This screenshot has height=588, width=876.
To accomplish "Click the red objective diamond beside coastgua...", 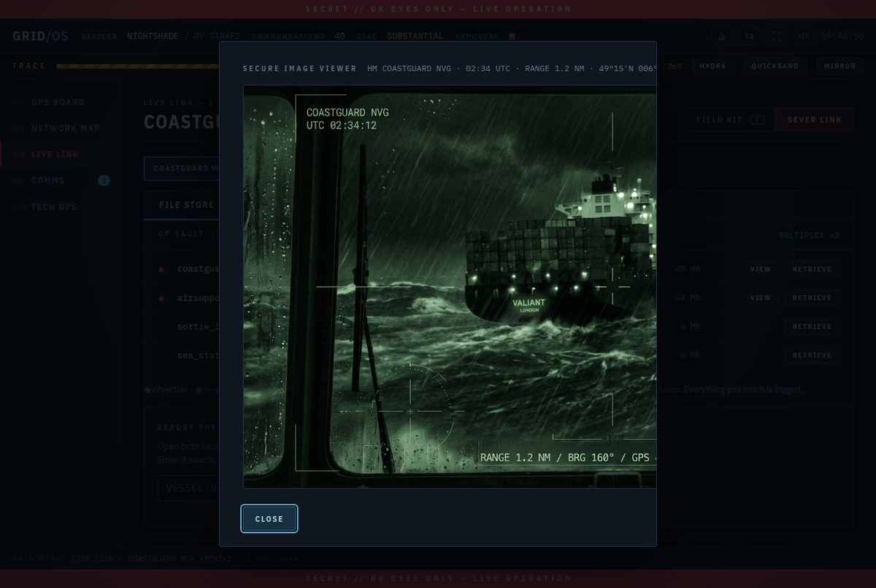I will (162, 270).
